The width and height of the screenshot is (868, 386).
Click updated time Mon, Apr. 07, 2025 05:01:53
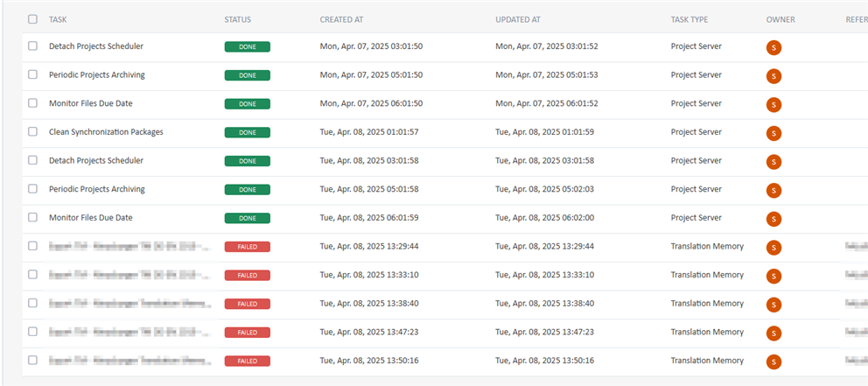click(546, 74)
